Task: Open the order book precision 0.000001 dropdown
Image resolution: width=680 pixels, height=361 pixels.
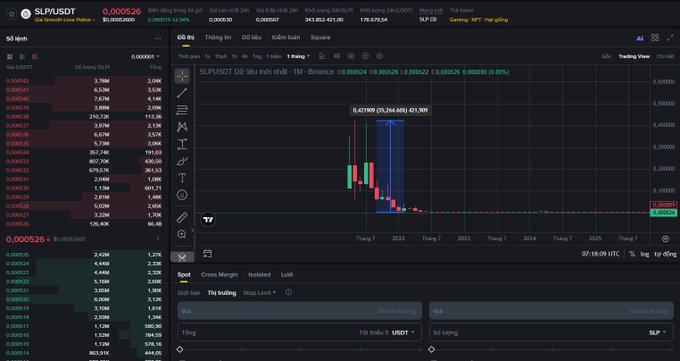Action: click(145, 57)
